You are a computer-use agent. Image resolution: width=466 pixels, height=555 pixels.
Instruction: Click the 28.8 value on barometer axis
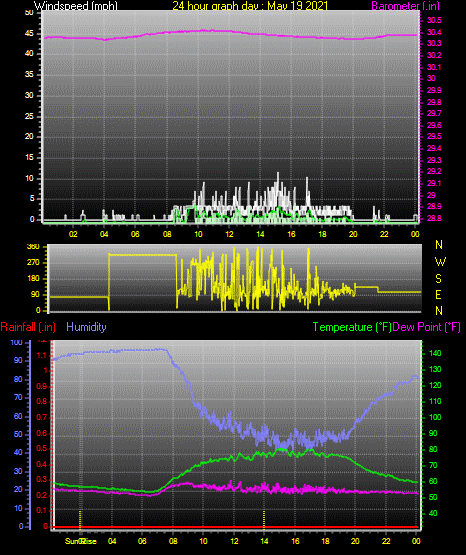[x=434, y=218]
